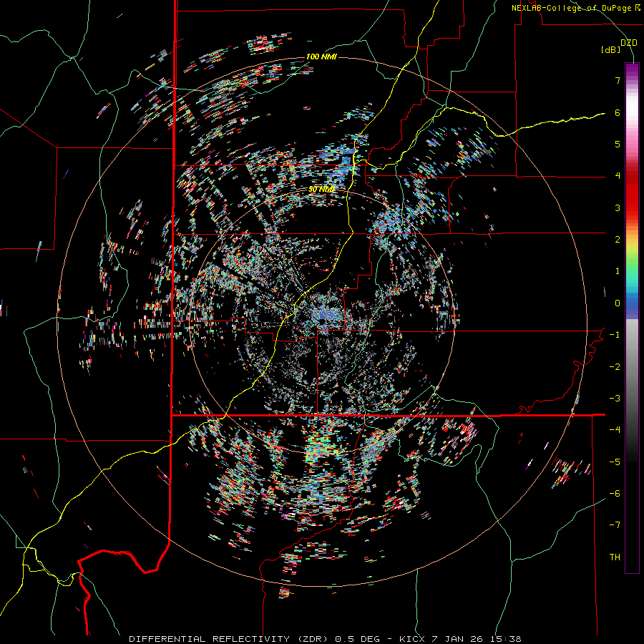644x644 pixels.
Task: Click the -6 value on the dB scale
Action: click(x=615, y=494)
